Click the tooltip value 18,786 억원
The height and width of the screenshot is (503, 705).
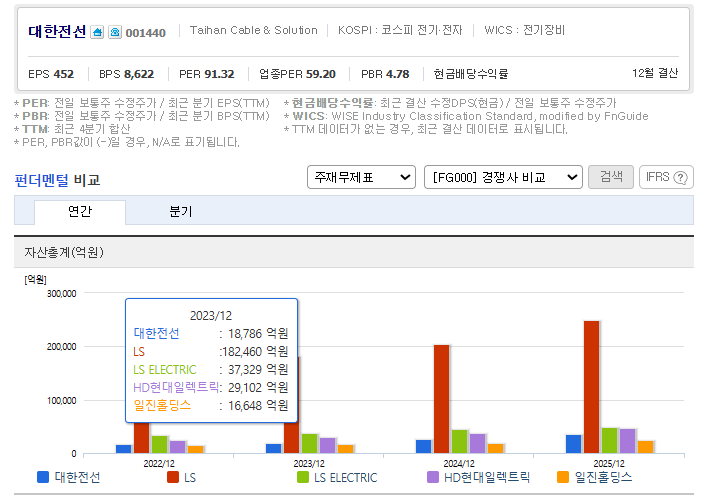258,334
